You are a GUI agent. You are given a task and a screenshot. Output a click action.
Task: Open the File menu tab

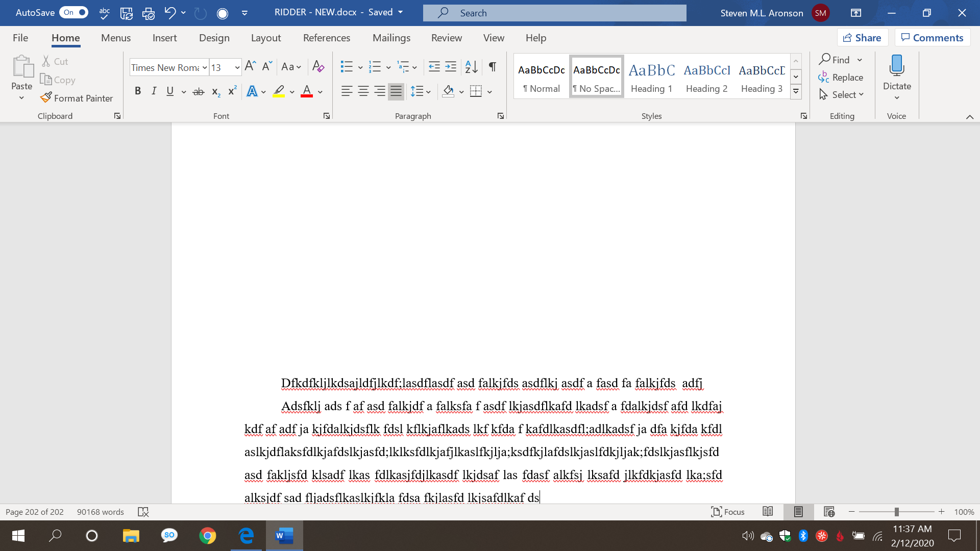[20, 38]
